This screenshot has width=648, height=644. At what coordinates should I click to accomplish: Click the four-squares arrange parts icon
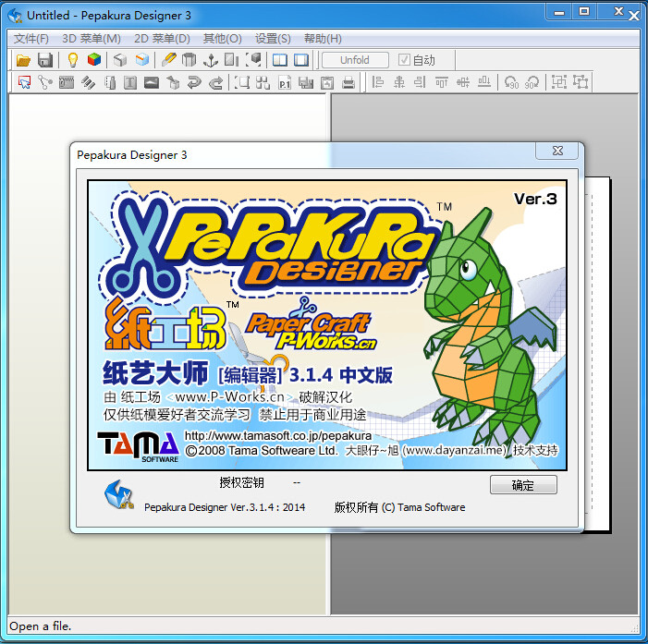(x=263, y=82)
